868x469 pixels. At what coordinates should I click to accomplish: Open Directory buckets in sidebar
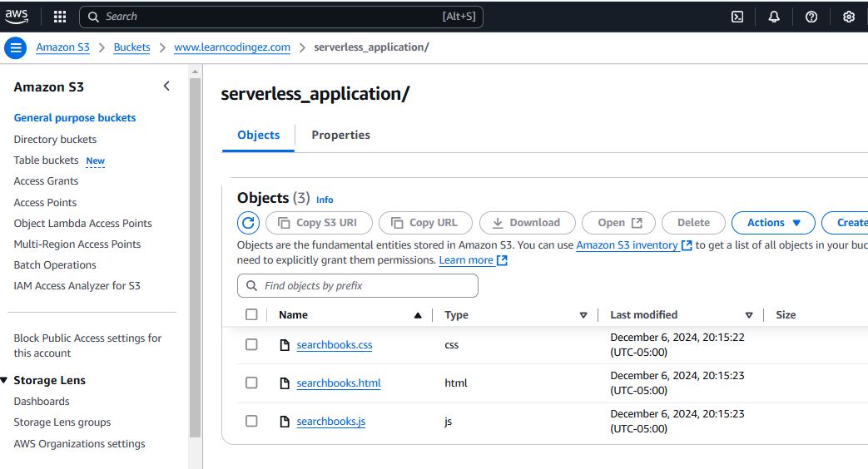click(x=55, y=140)
